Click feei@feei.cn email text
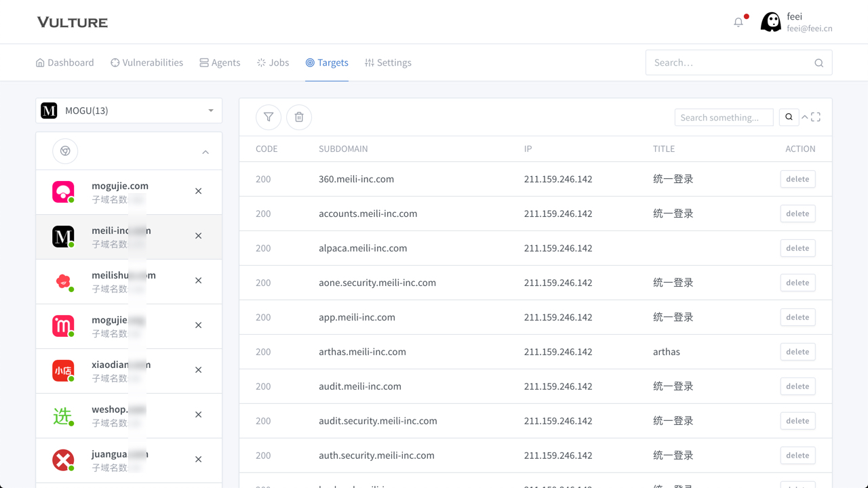Screen dimensions: 868x488 pos(810,28)
